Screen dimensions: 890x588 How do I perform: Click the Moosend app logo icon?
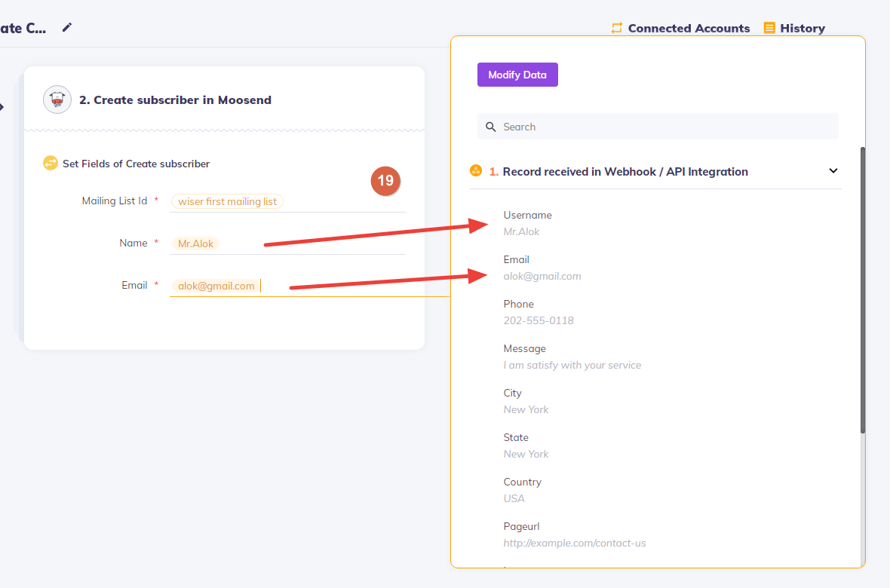tap(57, 100)
